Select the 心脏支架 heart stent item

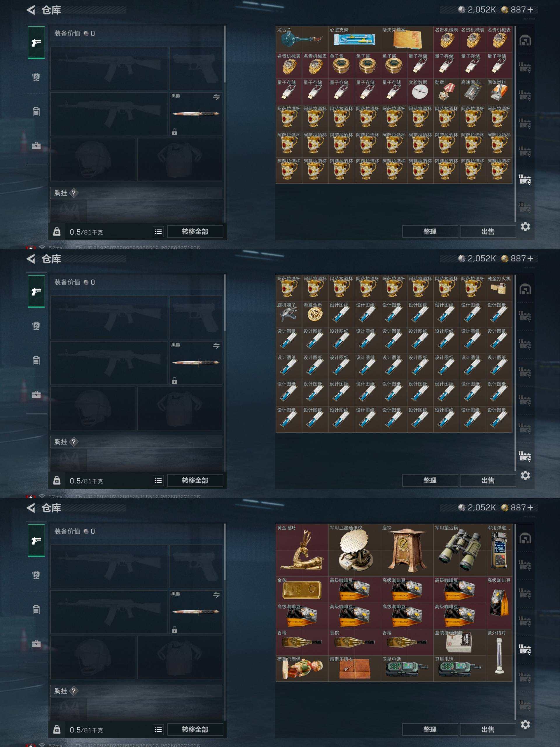pyautogui.click(x=354, y=39)
